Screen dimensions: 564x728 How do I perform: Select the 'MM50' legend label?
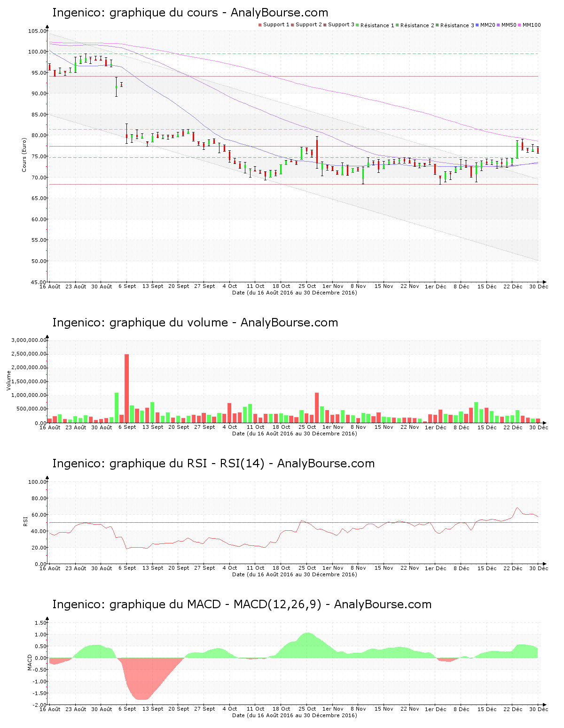click(509, 25)
